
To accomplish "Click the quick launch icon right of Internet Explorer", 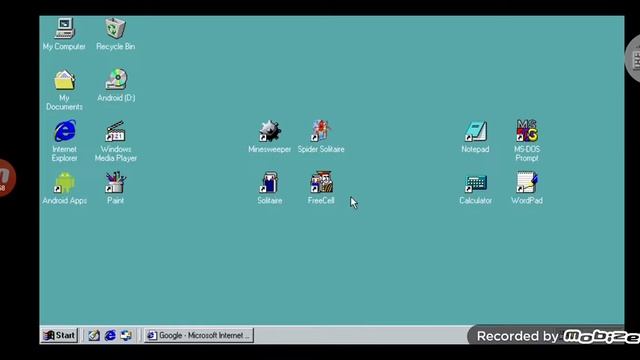I will pos(126,336).
